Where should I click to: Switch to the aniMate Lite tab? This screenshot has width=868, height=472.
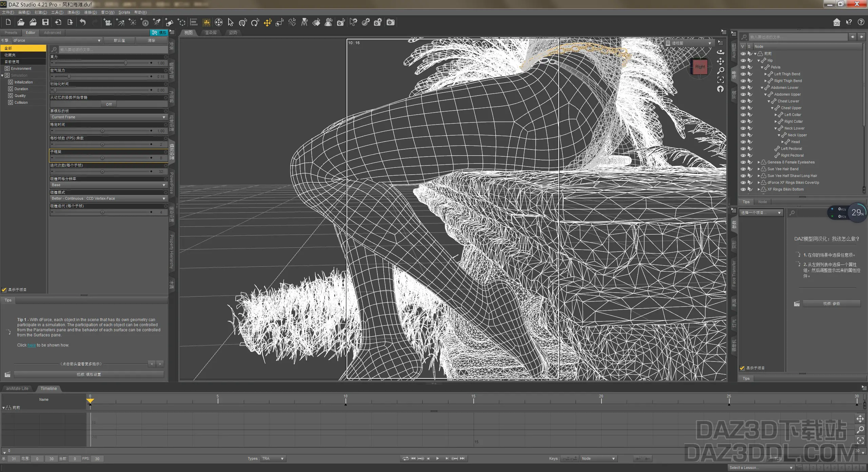point(17,388)
